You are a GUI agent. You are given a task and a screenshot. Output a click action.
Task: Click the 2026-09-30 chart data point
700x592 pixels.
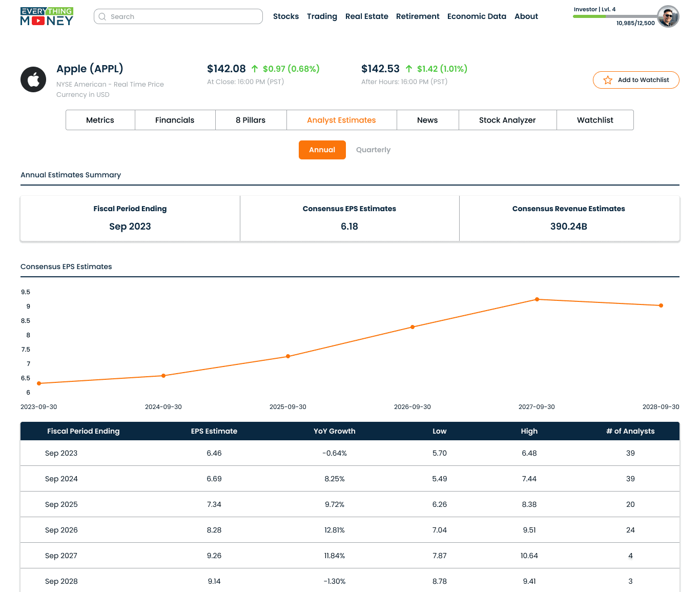413,327
